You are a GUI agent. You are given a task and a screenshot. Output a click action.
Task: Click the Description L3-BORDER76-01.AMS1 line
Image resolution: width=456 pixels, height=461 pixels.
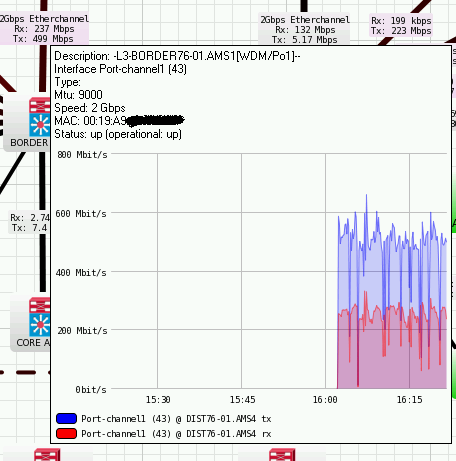click(x=177, y=56)
